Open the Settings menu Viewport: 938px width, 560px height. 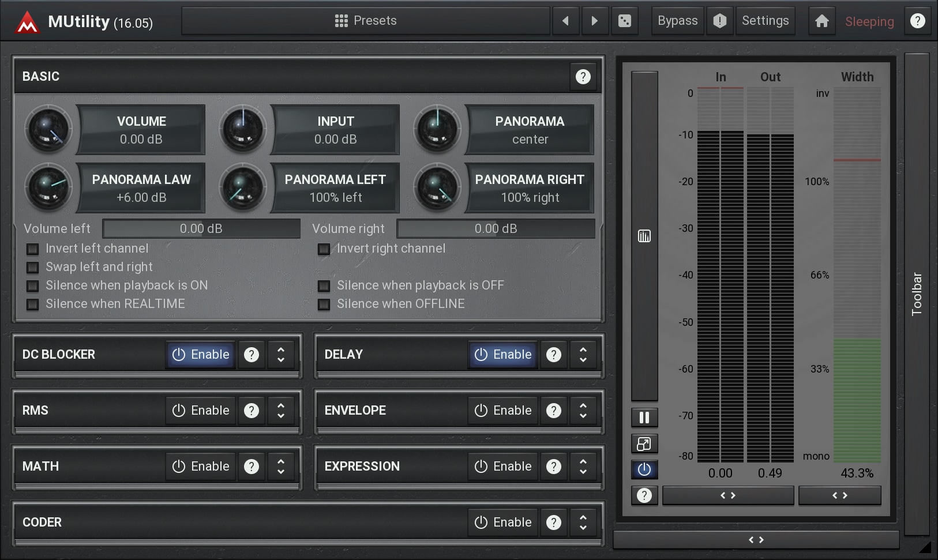click(x=766, y=21)
